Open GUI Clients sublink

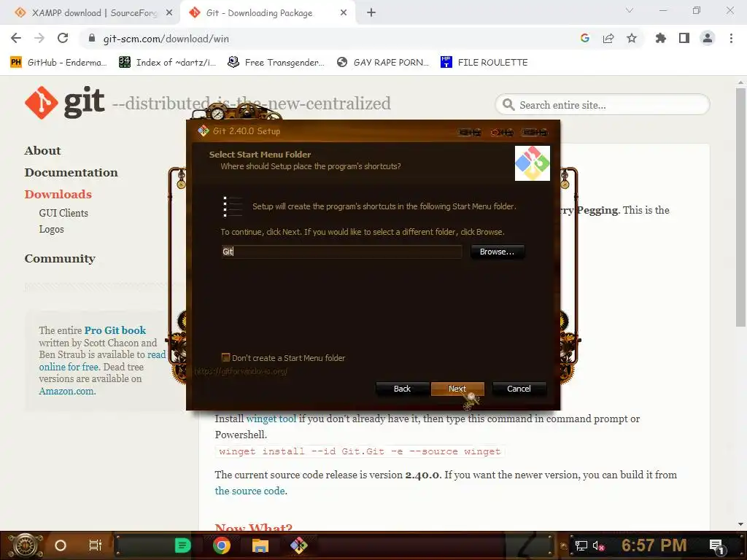point(63,214)
